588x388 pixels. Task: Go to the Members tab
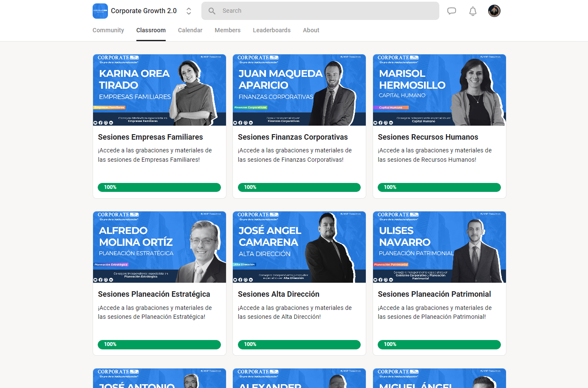(227, 30)
